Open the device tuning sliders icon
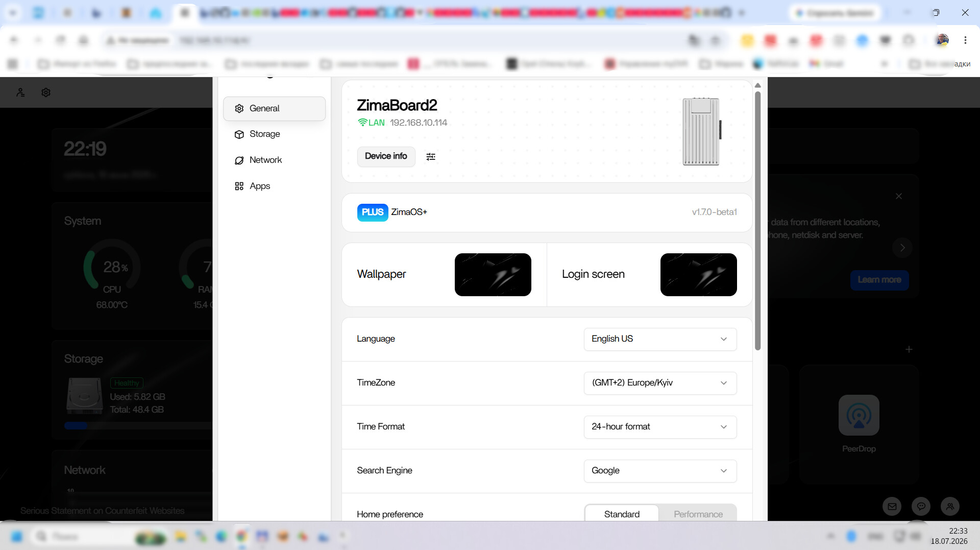 [x=431, y=157]
